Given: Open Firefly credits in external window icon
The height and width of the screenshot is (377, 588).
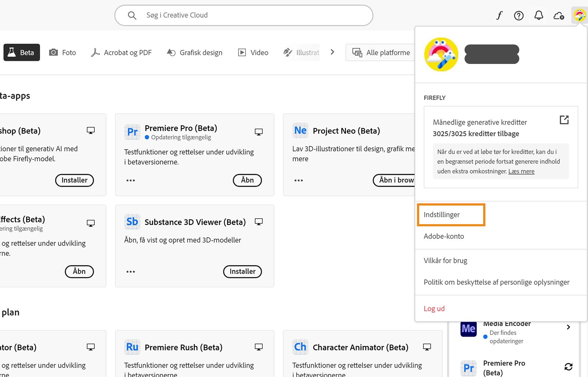Looking at the screenshot, I should (564, 120).
